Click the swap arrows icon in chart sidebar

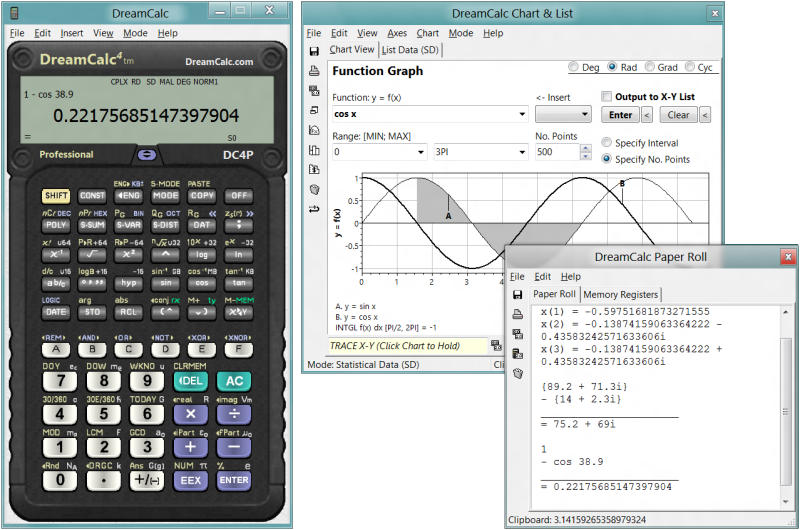tap(314, 209)
